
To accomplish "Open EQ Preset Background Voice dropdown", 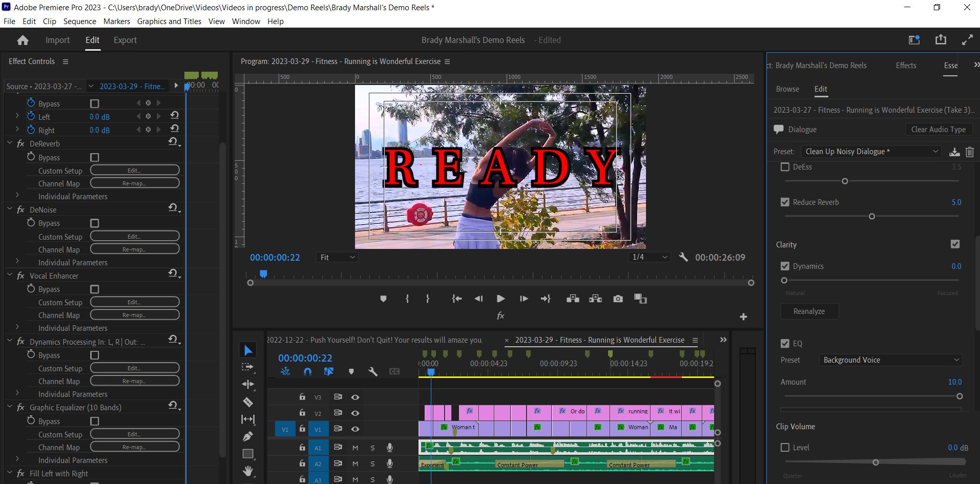I will [890, 360].
